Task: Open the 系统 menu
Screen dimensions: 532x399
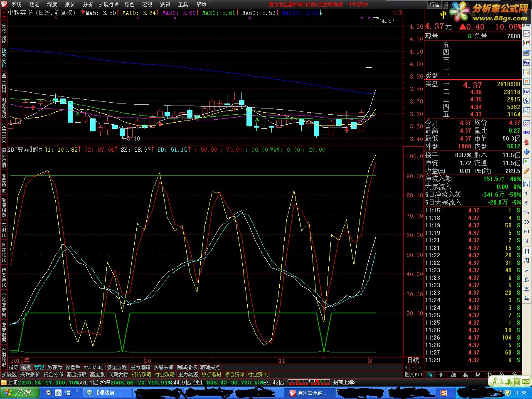Action: [x=17, y=4]
